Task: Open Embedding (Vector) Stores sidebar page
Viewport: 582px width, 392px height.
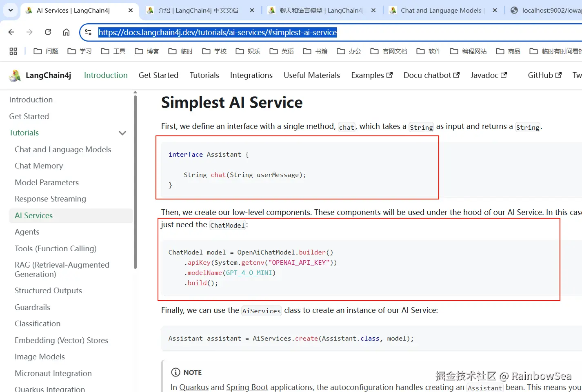Action: tap(62, 341)
